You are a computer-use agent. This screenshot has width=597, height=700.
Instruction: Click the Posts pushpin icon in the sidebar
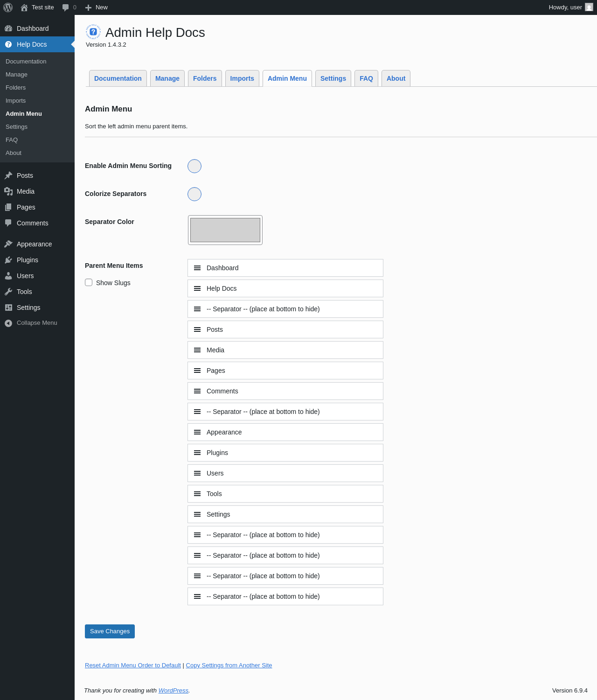tap(8, 175)
